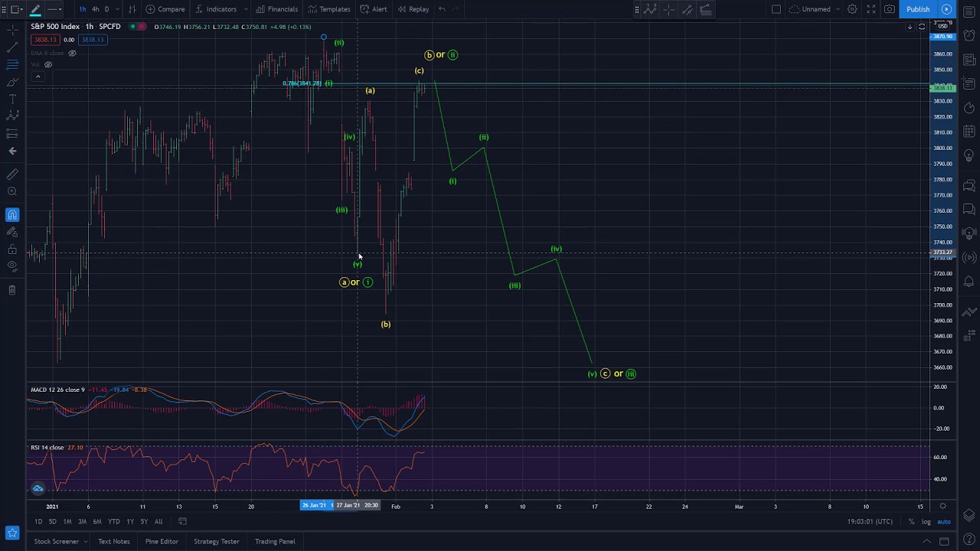Open chart settings gear
This screenshot has height=551, width=980.
click(852, 9)
